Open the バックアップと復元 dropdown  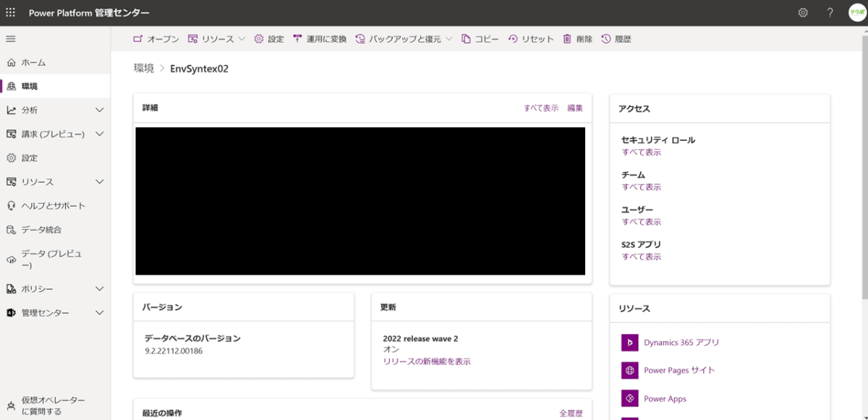coord(404,39)
